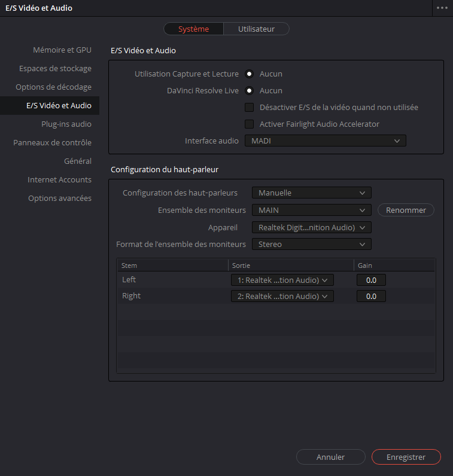Open Options avancées section
This screenshot has height=476, width=453.
click(x=60, y=198)
